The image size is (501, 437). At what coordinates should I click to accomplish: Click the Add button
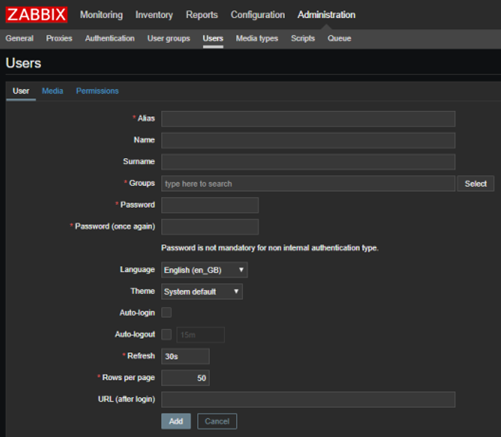point(176,421)
